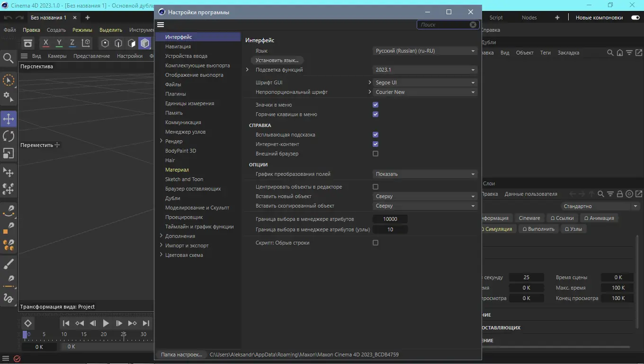
Task: Jump to animation start button
Action: [66, 323]
